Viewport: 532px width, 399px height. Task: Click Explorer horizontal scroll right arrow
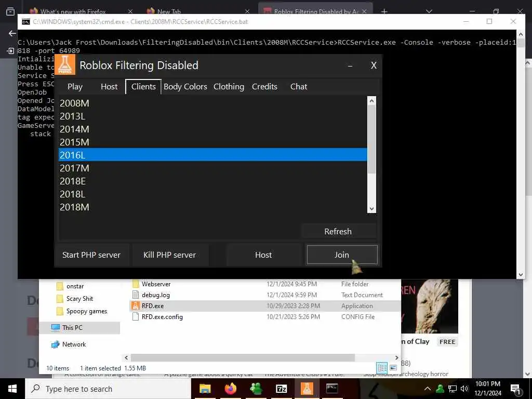(396, 357)
